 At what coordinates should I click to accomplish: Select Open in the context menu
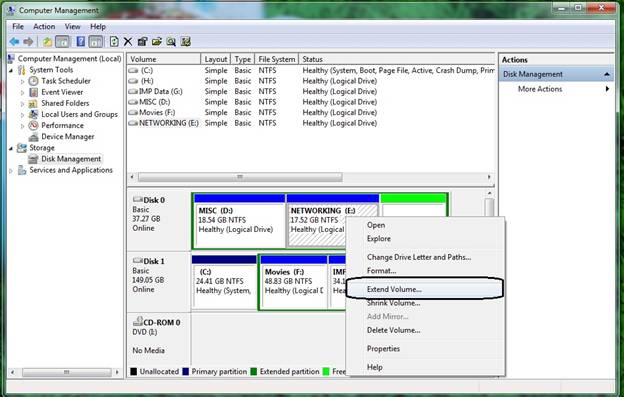[x=425, y=225]
